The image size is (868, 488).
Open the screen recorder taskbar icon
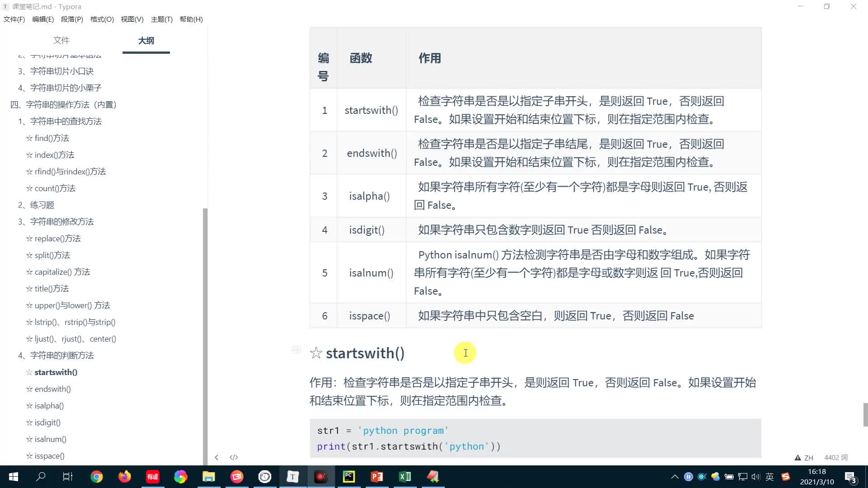[321, 477]
